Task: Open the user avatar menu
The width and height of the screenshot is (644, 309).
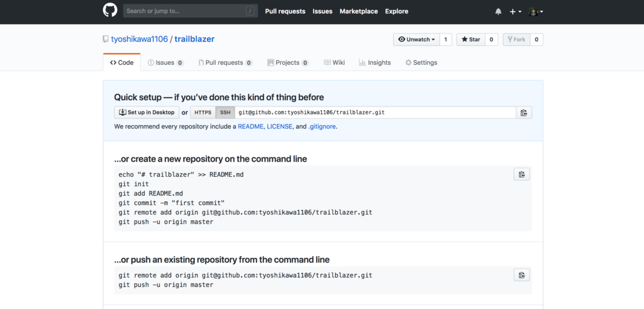Action: pos(536,11)
